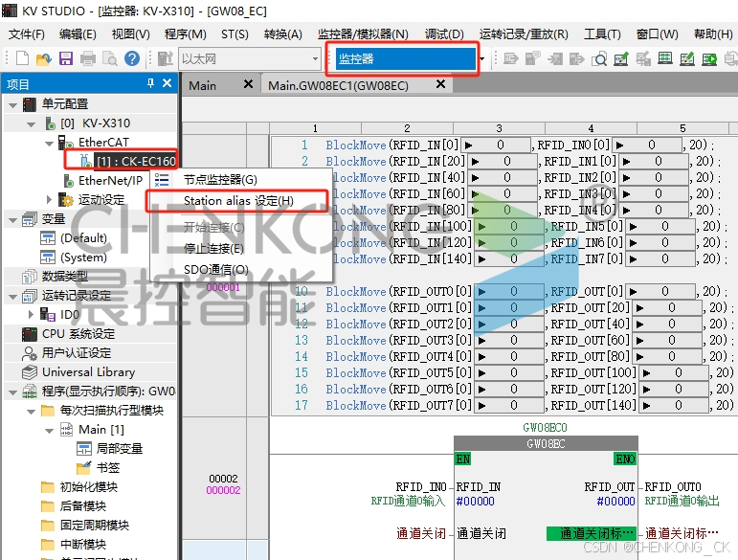Open the 编辑(E) menu
738x560 pixels.
tap(78, 34)
